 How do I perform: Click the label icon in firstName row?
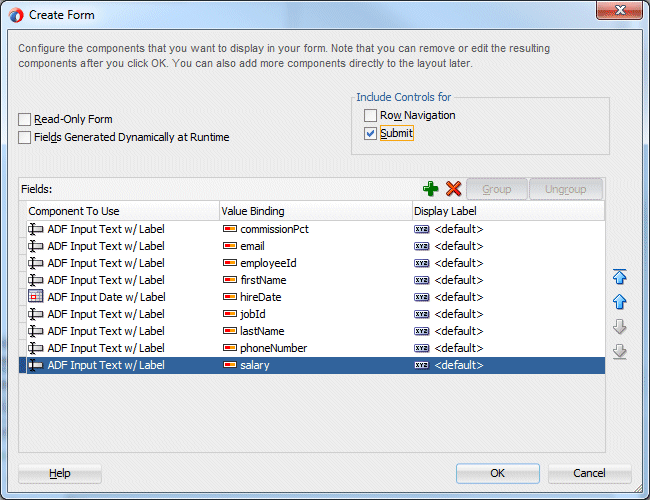pyautogui.click(x=422, y=280)
